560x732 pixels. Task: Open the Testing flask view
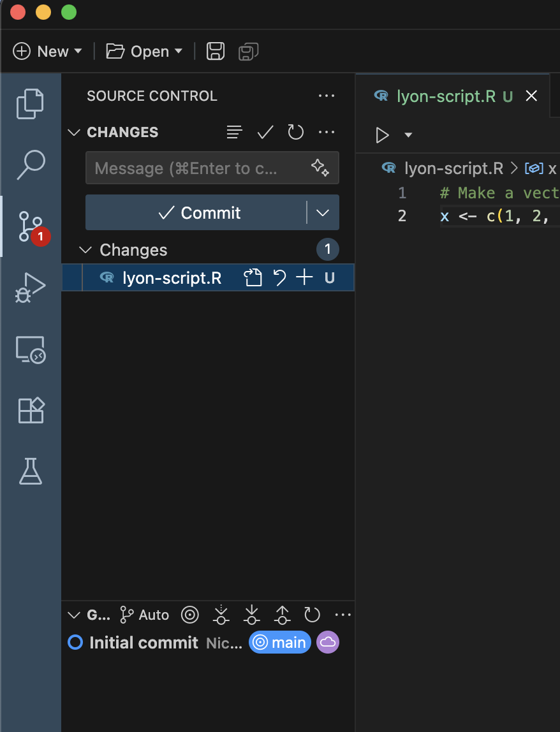[x=30, y=471]
